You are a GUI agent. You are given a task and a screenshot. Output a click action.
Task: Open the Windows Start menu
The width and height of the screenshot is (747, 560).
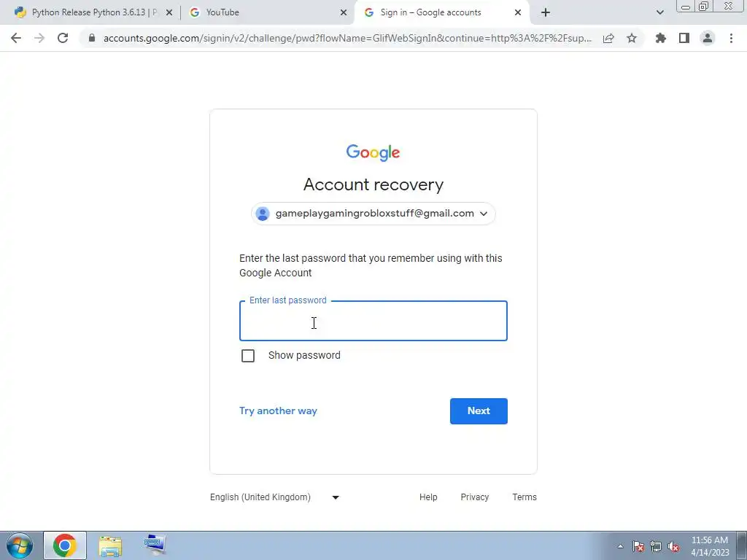click(x=20, y=545)
